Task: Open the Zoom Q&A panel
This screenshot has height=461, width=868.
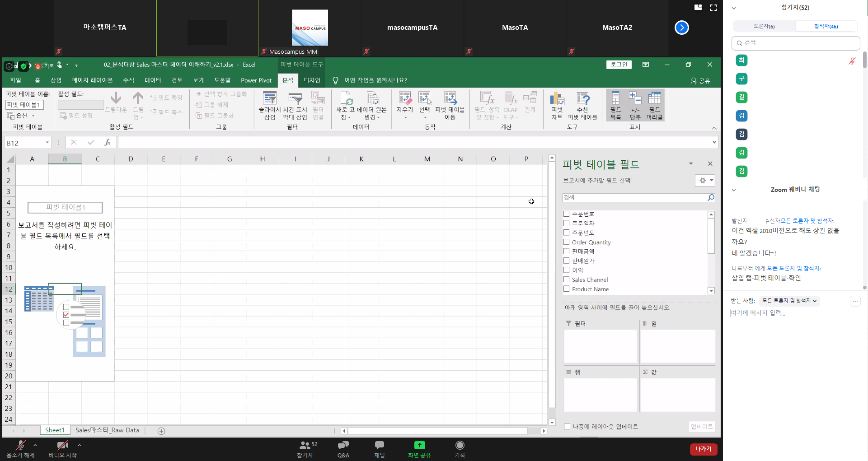Action: point(343,449)
